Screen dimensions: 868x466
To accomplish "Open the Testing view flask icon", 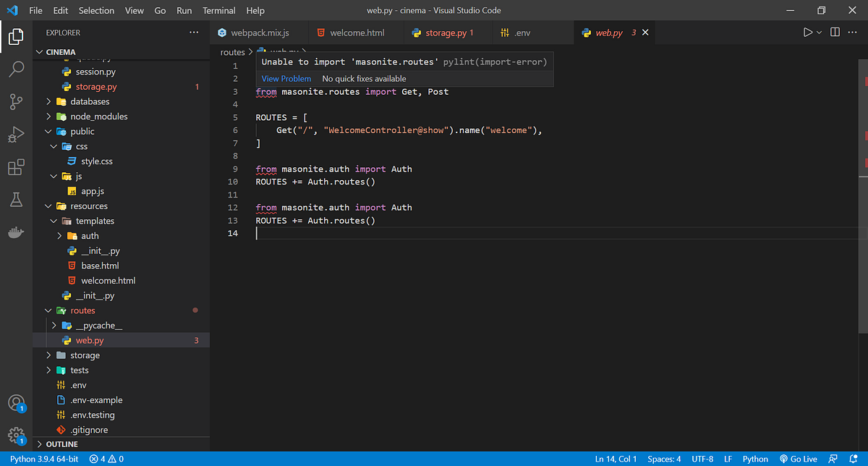I will (16, 200).
